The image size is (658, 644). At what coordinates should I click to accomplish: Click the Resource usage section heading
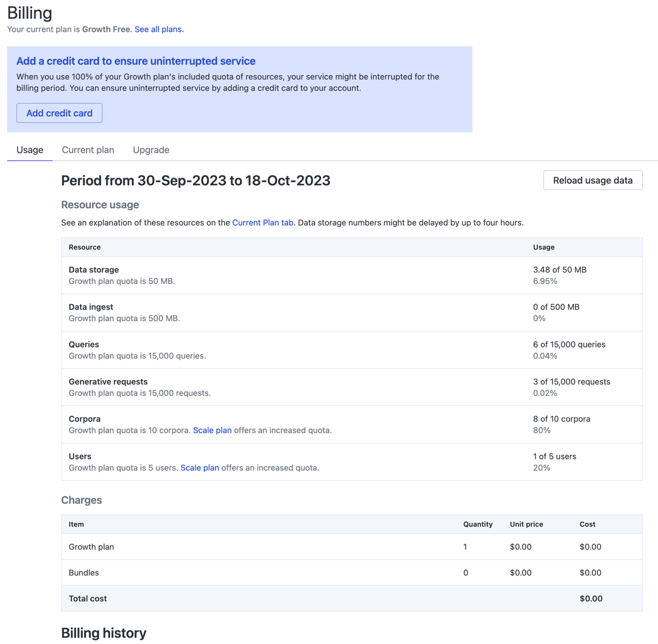coord(100,204)
